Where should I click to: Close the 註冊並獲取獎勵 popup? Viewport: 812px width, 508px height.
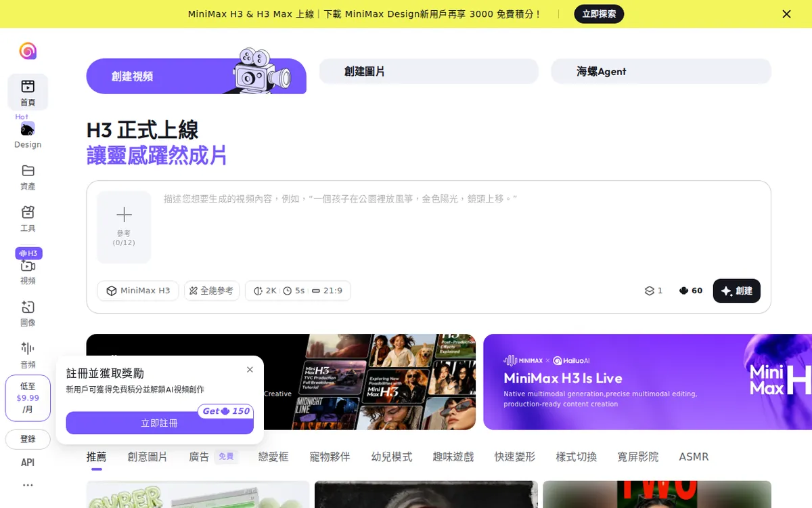click(x=250, y=369)
